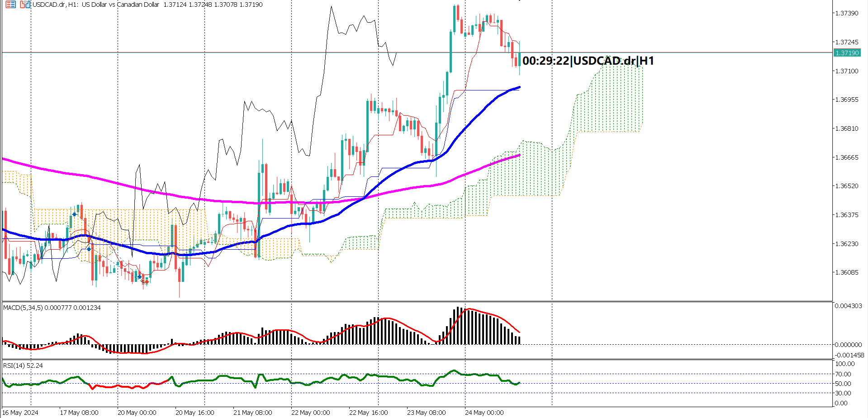Click the 23 May 08:00 axis label
Screen dimensions: 868x418
click(427, 412)
